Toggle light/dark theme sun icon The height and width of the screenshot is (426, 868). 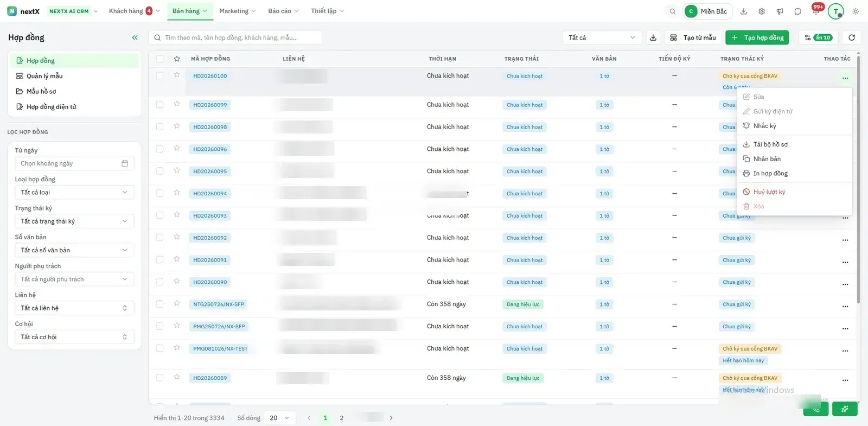click(x=856, y=11)
